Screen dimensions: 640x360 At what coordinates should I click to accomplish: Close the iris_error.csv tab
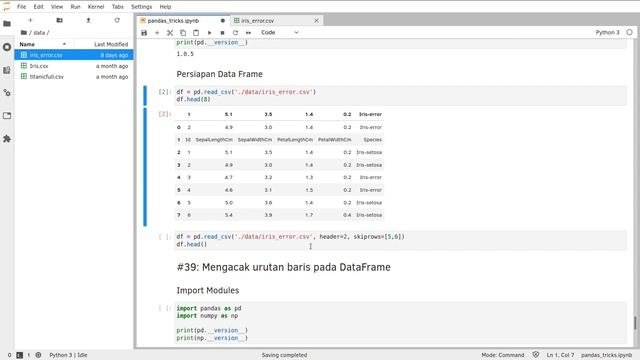316,21
